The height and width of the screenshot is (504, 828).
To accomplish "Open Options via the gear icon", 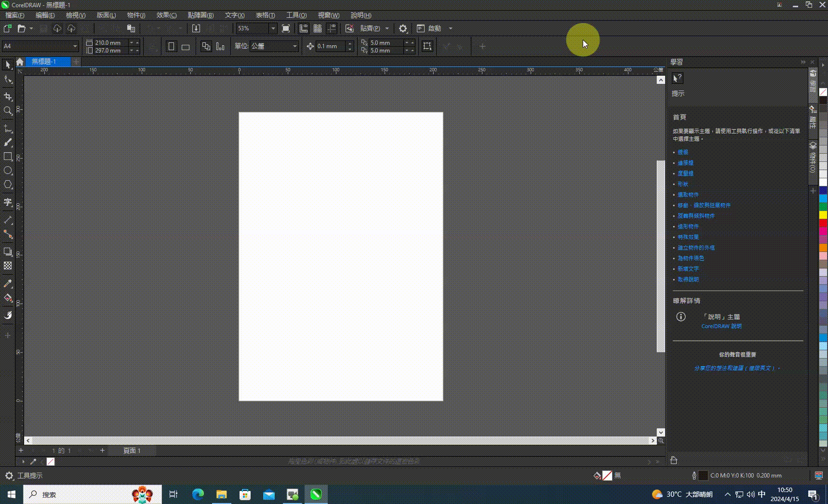I will [403, 28].
